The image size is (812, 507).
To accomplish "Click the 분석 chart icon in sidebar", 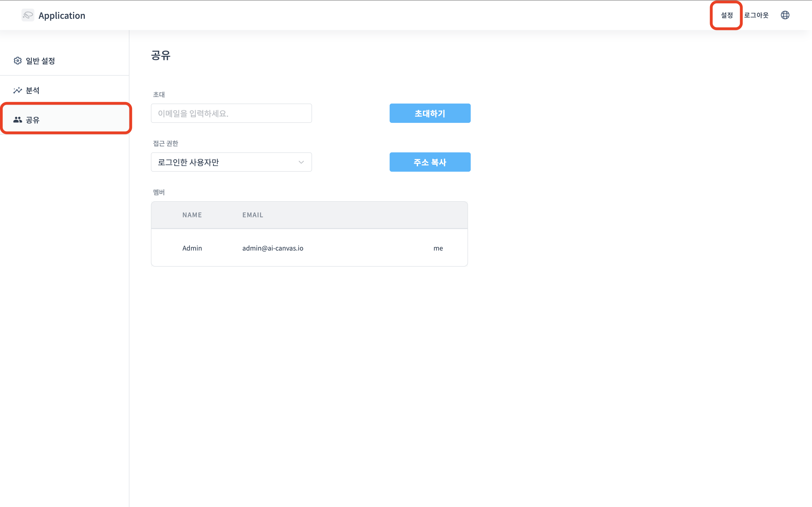I will pyautogui.click(x=17, y=90).
